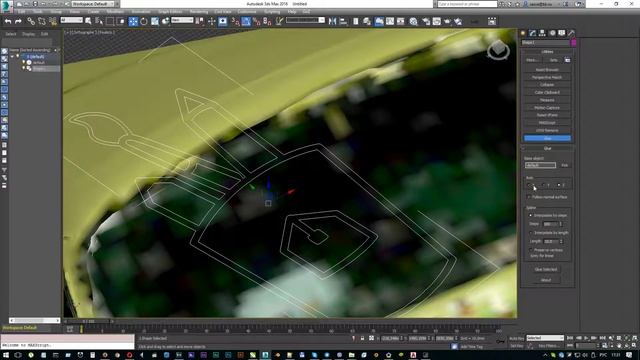
Task: Open Render Setup icon
Action: pyautogui.click(x=426, y=21)
